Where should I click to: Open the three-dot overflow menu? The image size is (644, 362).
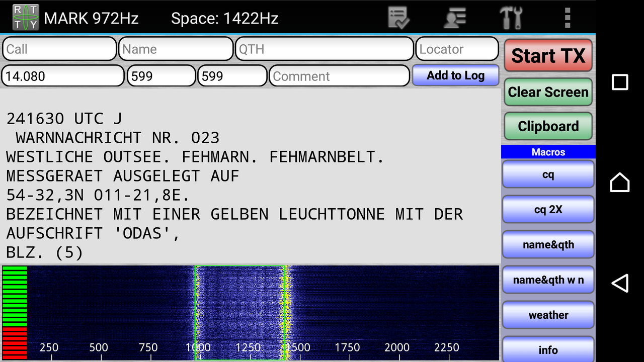click(x=568, y=18)
